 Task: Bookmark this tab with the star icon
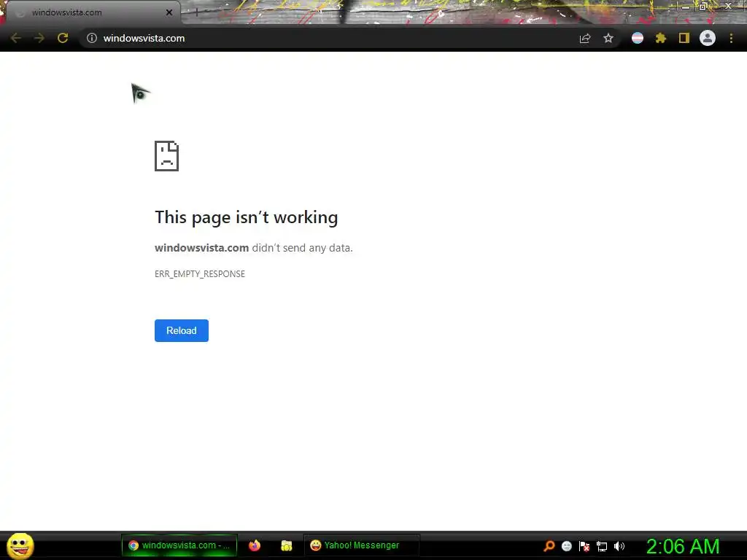click(608, 38)
